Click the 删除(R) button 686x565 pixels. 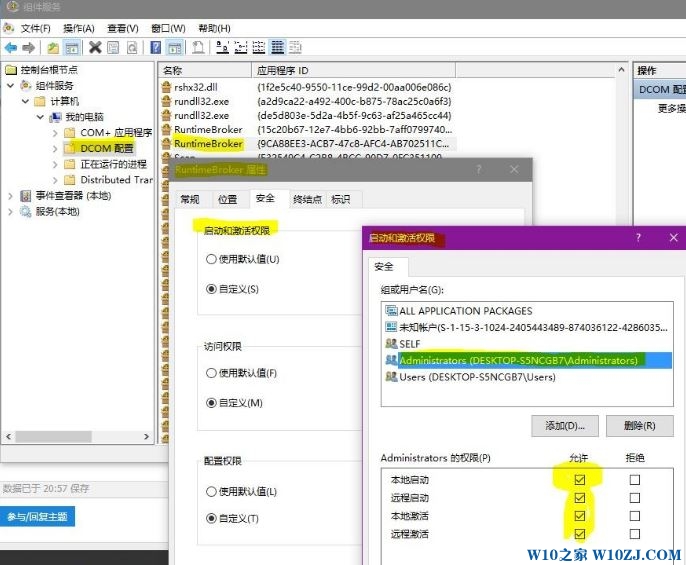640,426
